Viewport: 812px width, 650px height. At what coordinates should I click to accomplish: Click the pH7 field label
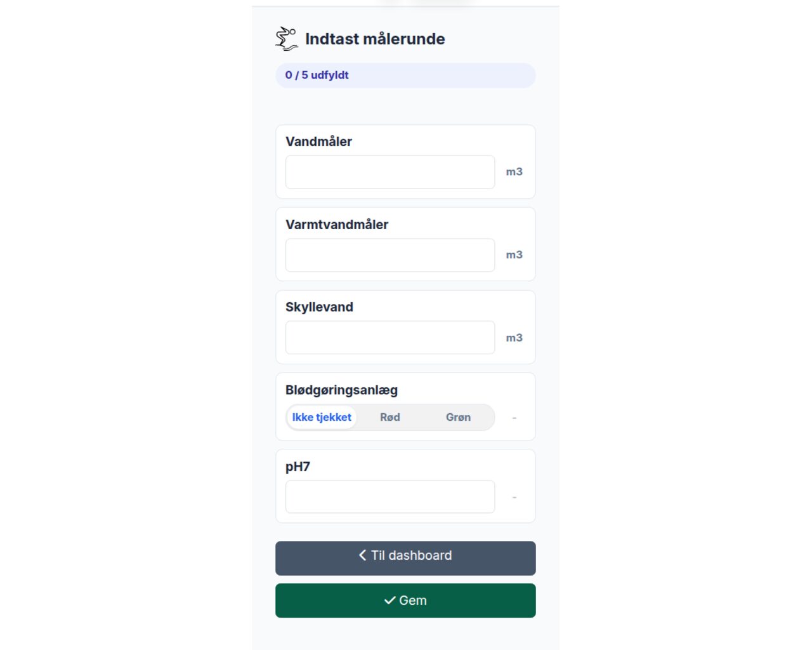[298, 467]
